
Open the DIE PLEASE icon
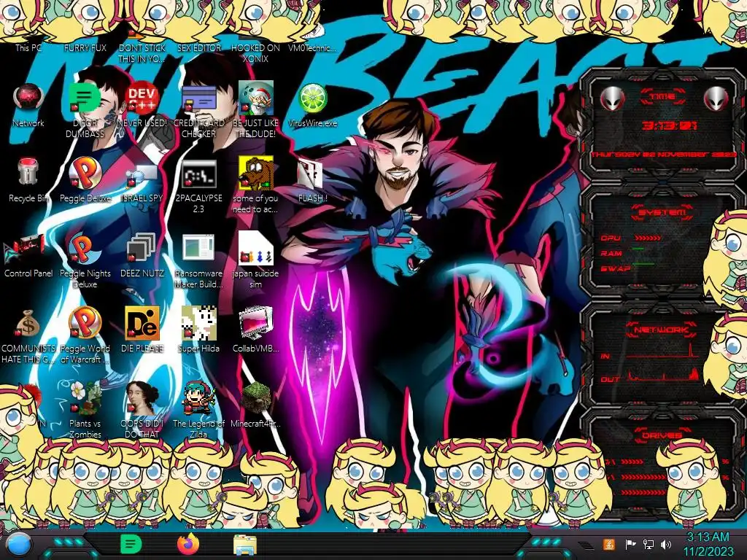[142, 323]
